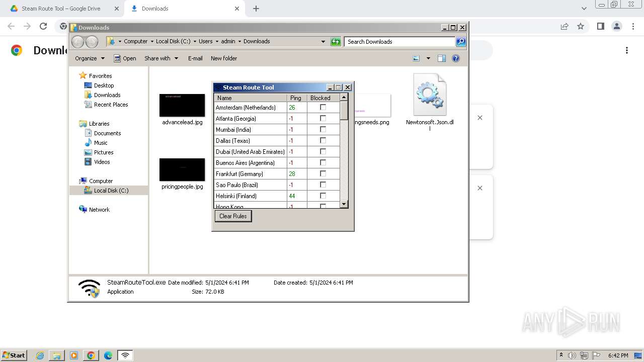Open Pictures library in sidebar
Screen dimensions: 644x362
pos(104,152)
